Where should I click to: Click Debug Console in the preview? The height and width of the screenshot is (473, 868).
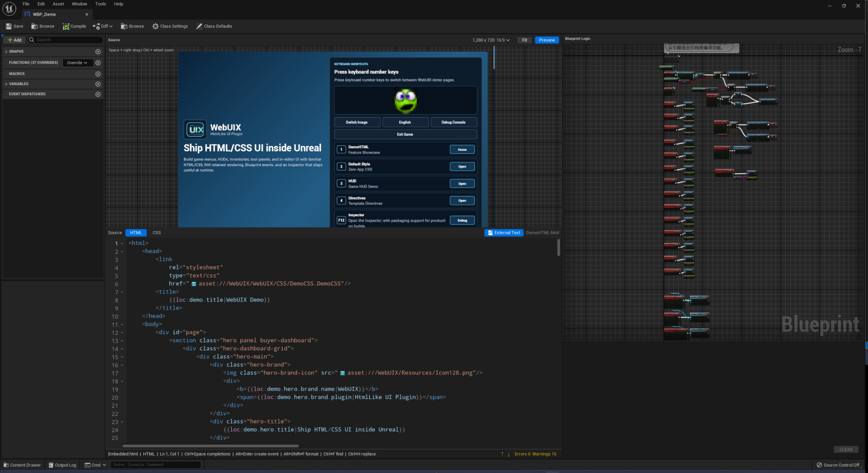click(453, 122)
